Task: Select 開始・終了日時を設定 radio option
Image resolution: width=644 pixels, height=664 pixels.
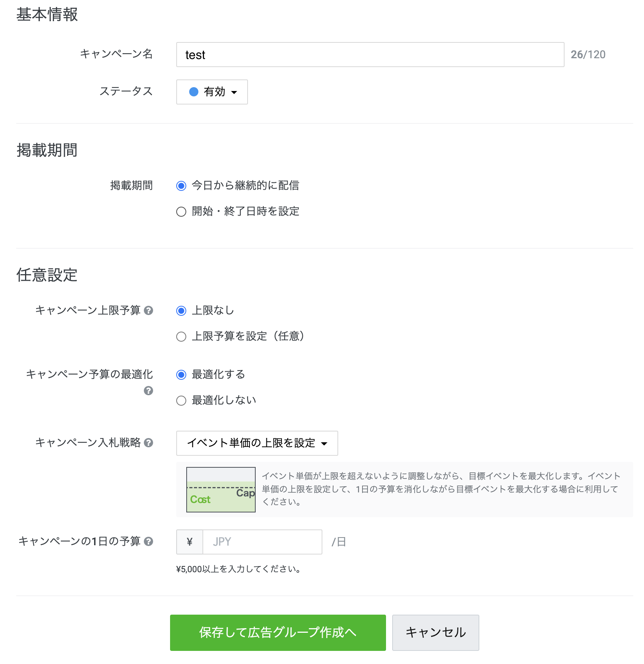Action: point(181,212)
